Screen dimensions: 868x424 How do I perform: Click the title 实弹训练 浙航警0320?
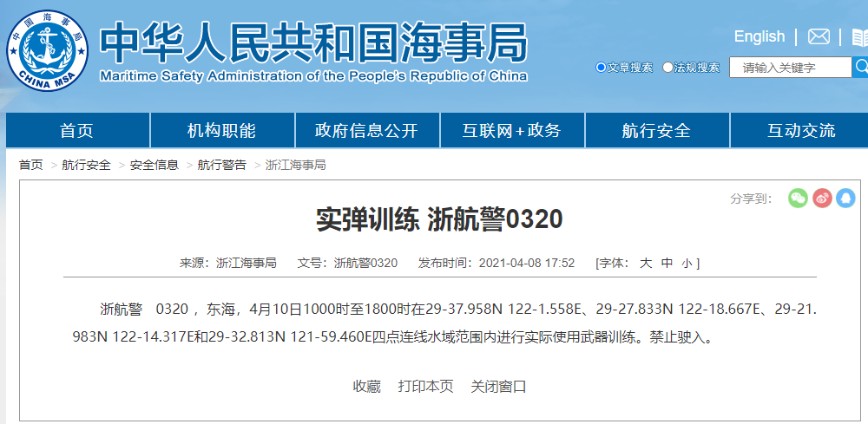[x=439, y=219]
